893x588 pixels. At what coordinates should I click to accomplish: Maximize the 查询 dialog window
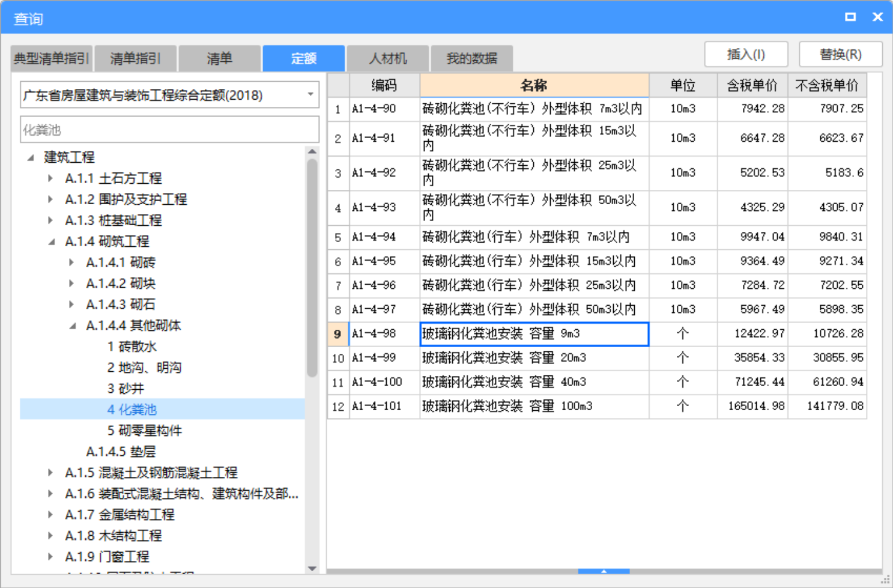click(850, 17)
